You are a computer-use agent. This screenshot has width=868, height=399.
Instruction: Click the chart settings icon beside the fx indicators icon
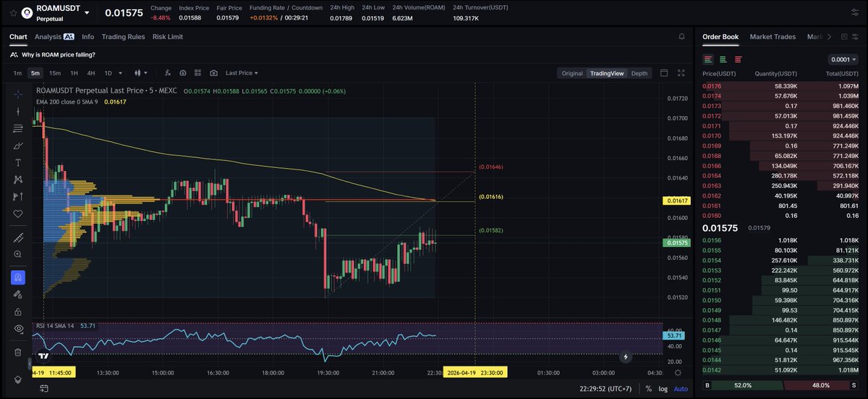coord(182,73)
